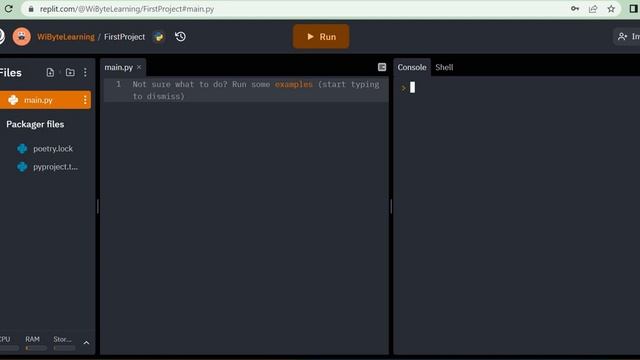
Task: Open the browser side panel icon
Action: click(x=634, y=9)
